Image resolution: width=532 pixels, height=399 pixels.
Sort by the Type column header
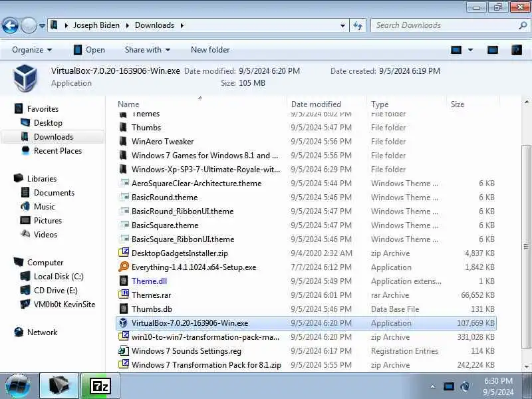380,104
